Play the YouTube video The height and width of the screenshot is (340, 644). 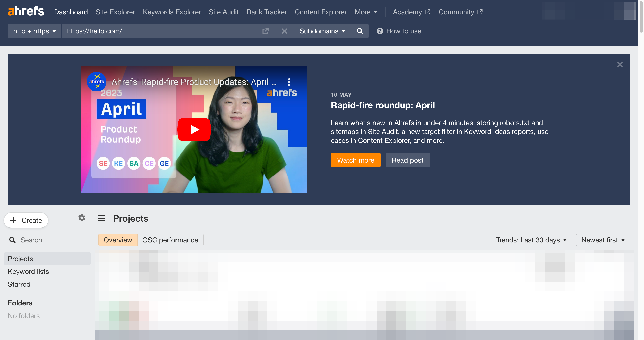(x=194, y=129)
